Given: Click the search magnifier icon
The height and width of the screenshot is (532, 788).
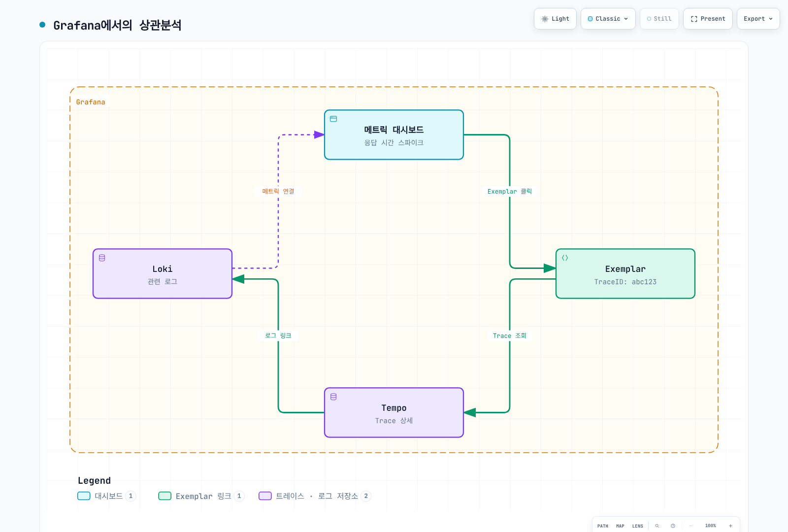Looking at the screenshot, I should pos(657,526).
